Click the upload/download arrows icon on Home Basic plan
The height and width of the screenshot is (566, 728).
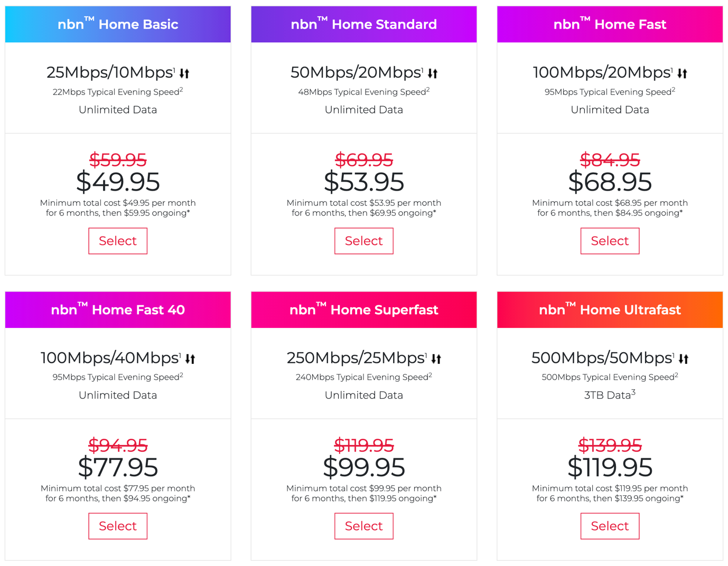click(x=184, y=73)
